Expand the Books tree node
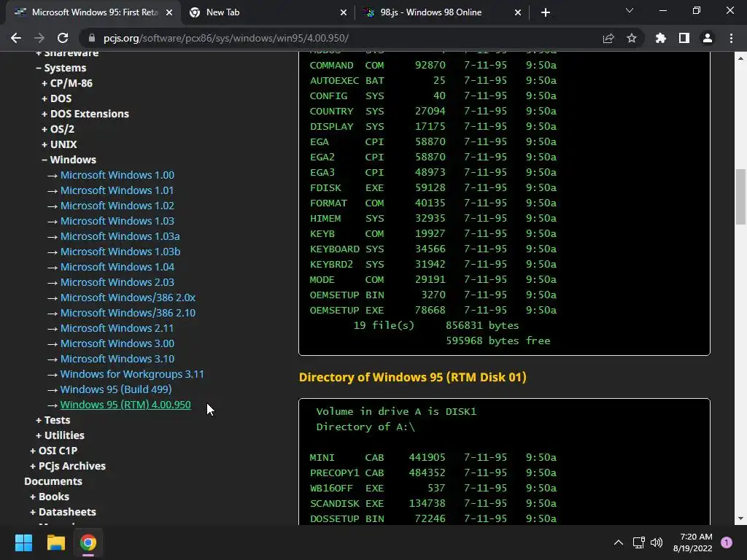747x560 pixels. pyautogui.click(x=50, y=497)
